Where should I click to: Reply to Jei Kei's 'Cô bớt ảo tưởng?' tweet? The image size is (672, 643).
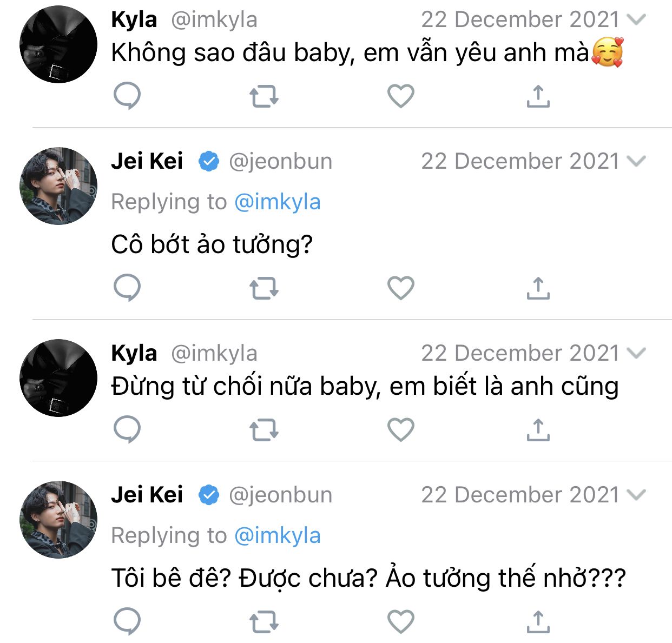pos(127,288)
